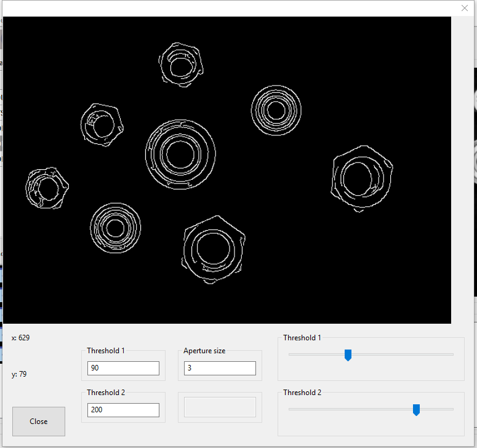This screenshot has height=448, width=477.
Task: Click the Threshold 2 slider handle
Action: point(416,410)
